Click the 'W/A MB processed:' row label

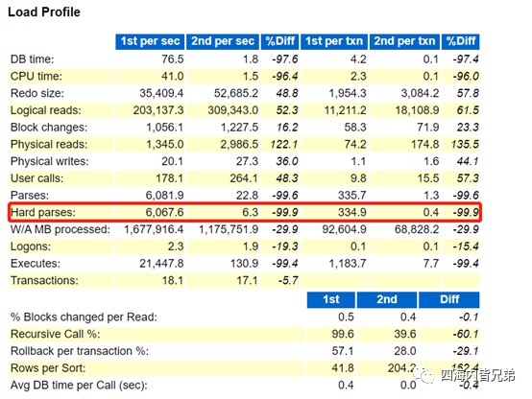point(60,229)
